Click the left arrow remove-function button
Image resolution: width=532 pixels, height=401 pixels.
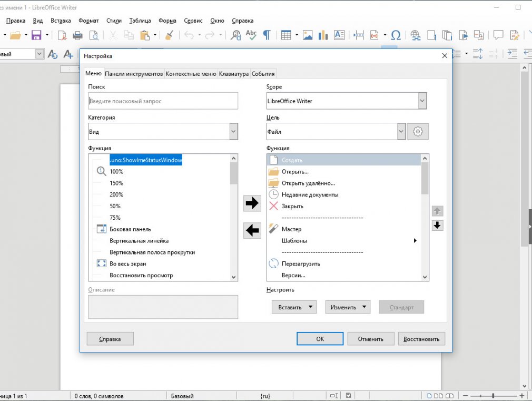[252, 231]
